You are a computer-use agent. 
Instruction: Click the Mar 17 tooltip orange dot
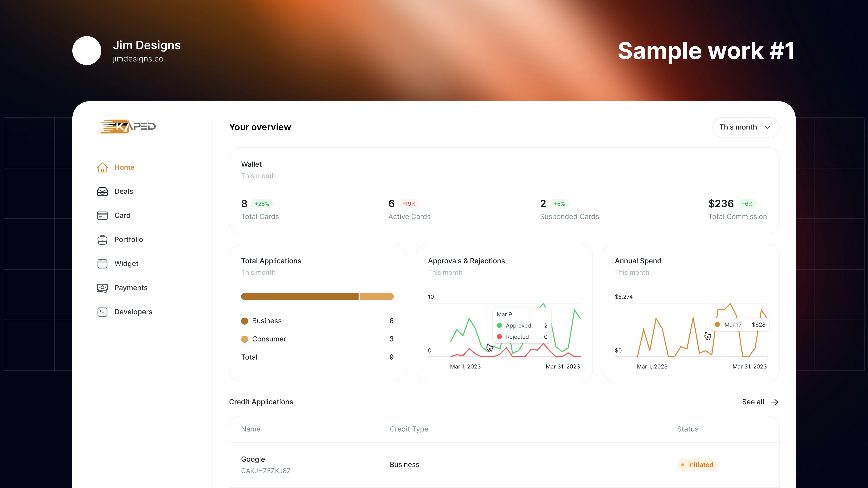pyautogui.click(x=717, y=325)
